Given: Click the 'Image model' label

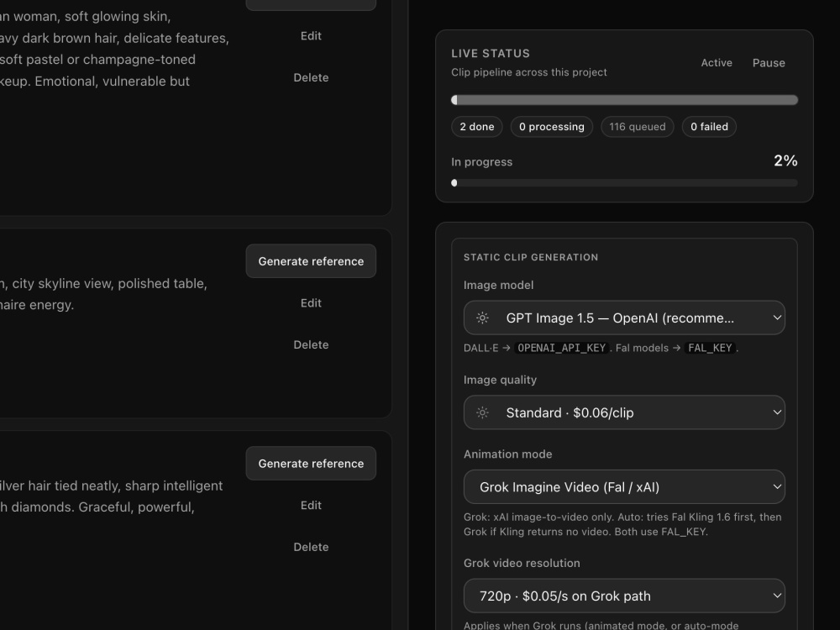Looking at the screenshot, I should pos(498,285).
